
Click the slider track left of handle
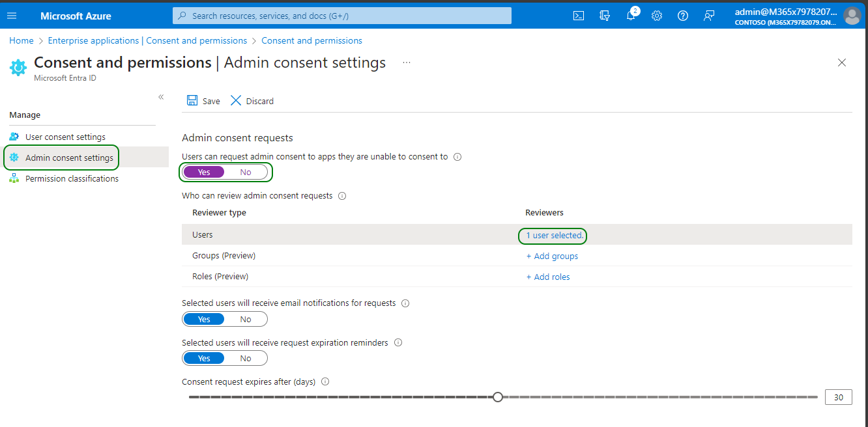point(341,396)
